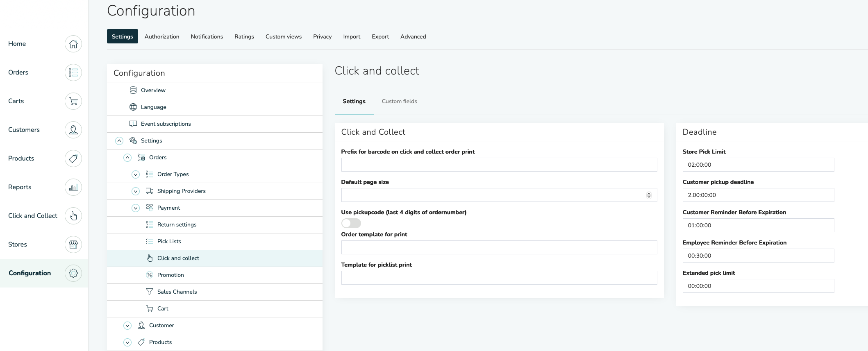Screen dimensions: 868x351
Task: Expand the Order Types tree node
Action: (136, 174)
